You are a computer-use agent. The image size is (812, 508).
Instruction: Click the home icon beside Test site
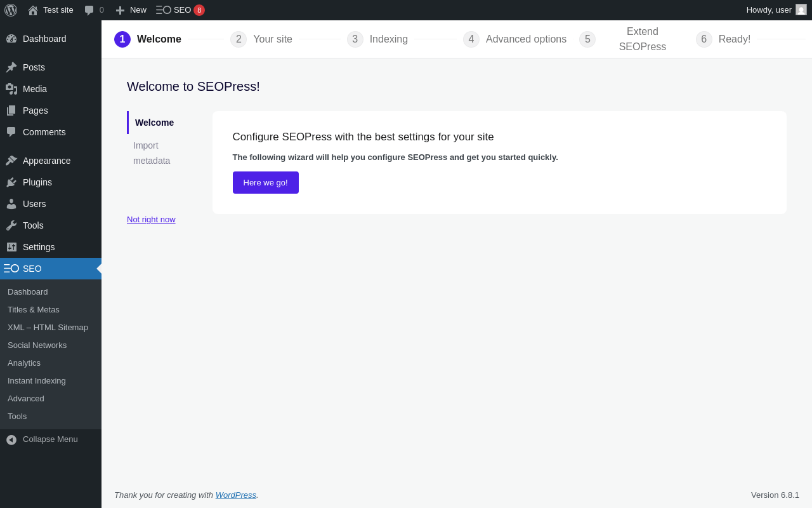click(x=33, y=10)
